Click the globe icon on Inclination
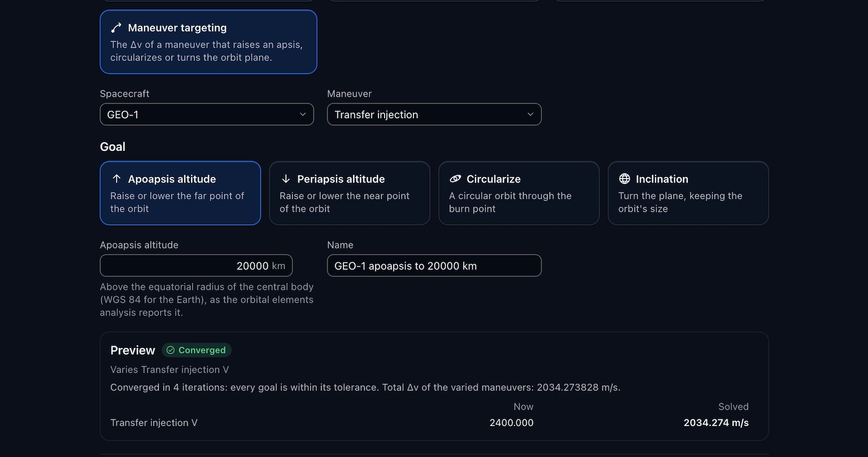The width and height of the screenshot is (868, 457). tap(624, 179)
